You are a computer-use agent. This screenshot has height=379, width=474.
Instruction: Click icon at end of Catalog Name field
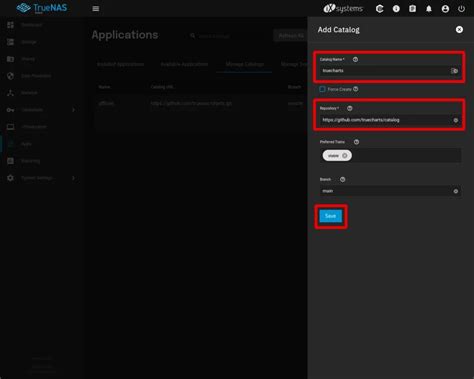tap(454, 71)
